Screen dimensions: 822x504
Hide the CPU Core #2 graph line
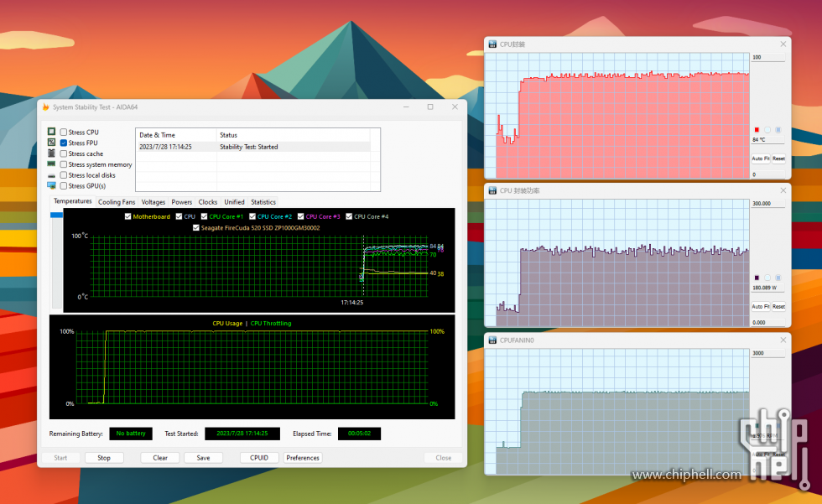[x=252, y=216]
